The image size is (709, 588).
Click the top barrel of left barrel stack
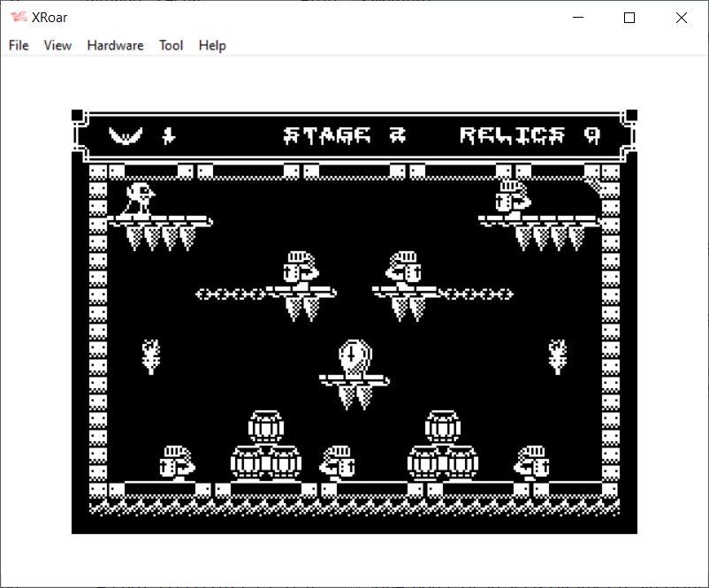[x=265, y=427]
